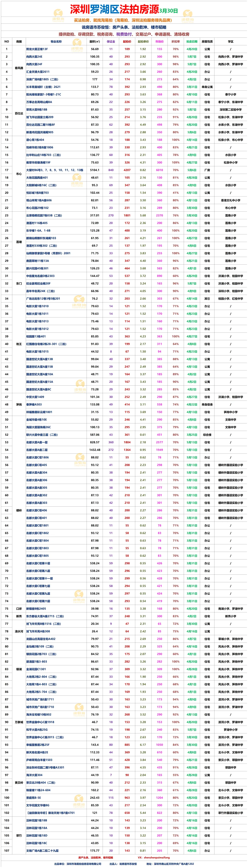Select property 悦彩城1栋B座703

click(x=37, y=193)
